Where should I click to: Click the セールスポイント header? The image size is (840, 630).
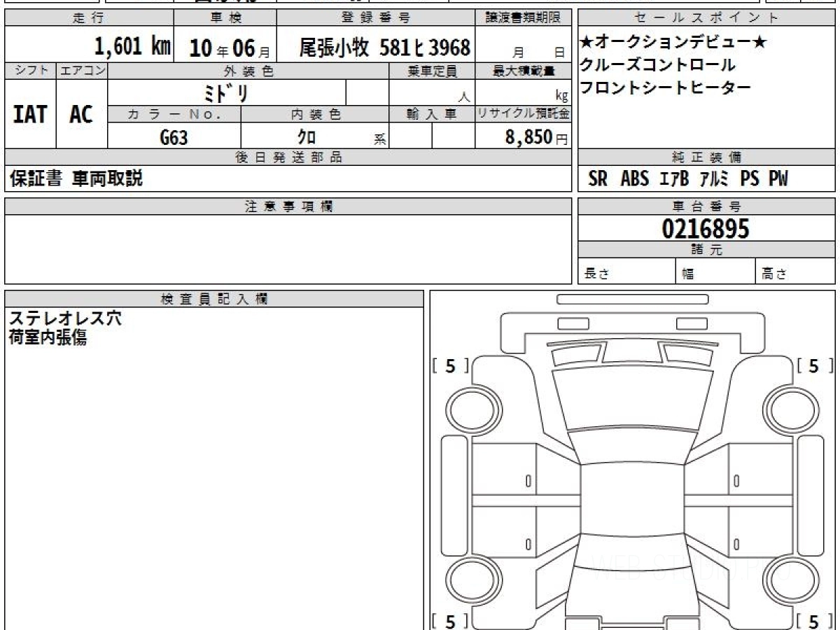coord(706,17)
